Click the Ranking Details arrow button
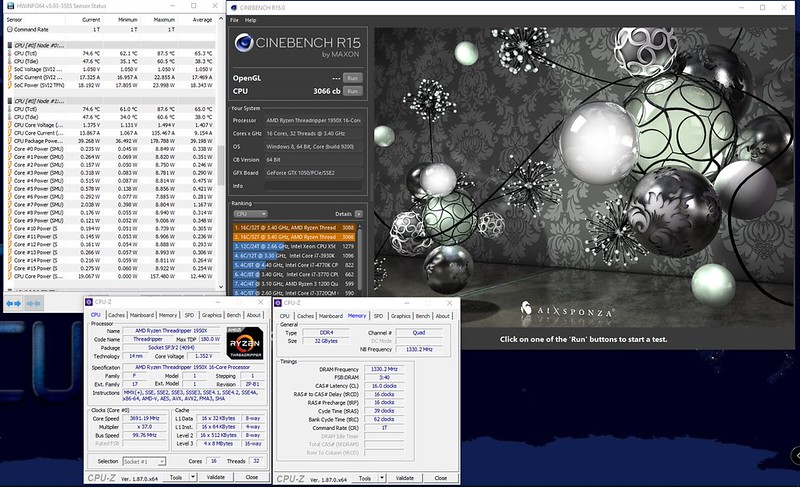800x487 pixels. pyautogui.click(x=361, y=213)
